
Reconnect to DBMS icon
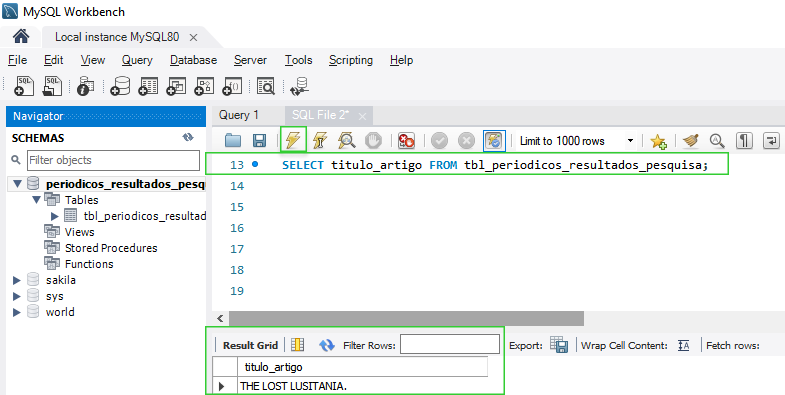[299, 86]
